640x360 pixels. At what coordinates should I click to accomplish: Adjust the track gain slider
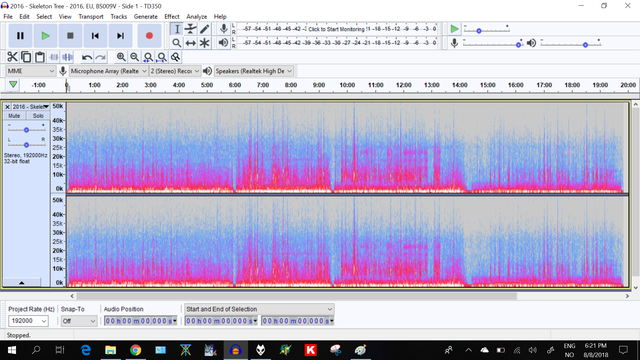point(26,130)
